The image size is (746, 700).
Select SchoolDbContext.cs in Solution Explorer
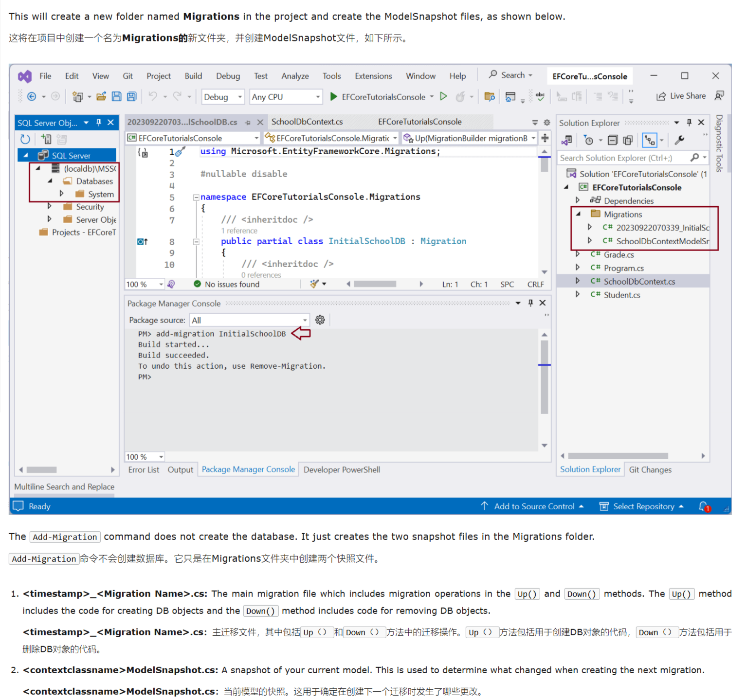639,281
